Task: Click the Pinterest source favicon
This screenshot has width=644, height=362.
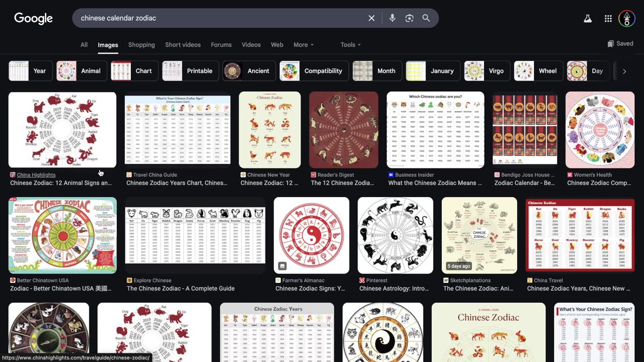Action: coord(362,281)
